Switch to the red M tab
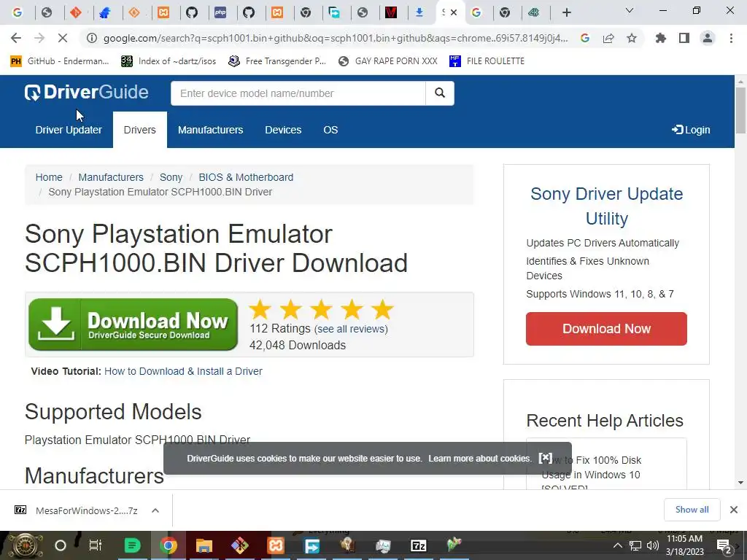Viewport: 747px width, 560px height. pyautogui.click(x=391, y=13)
